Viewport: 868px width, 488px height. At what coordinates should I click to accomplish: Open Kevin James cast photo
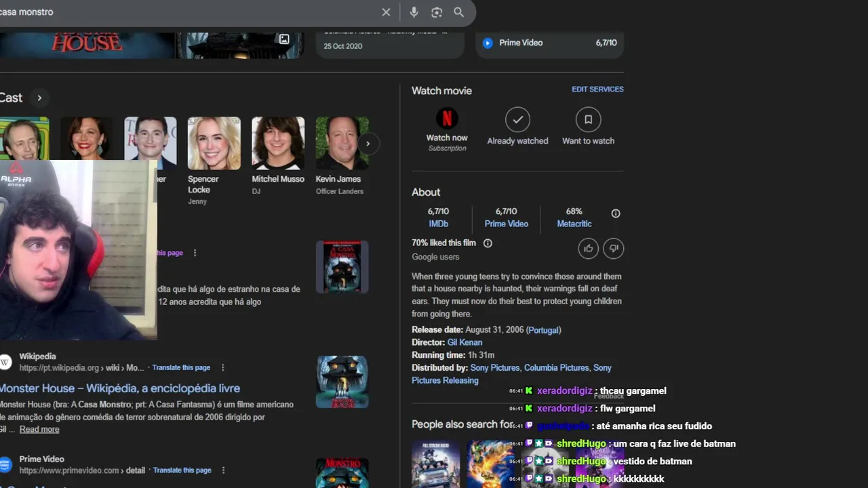(x=342, y=143)
